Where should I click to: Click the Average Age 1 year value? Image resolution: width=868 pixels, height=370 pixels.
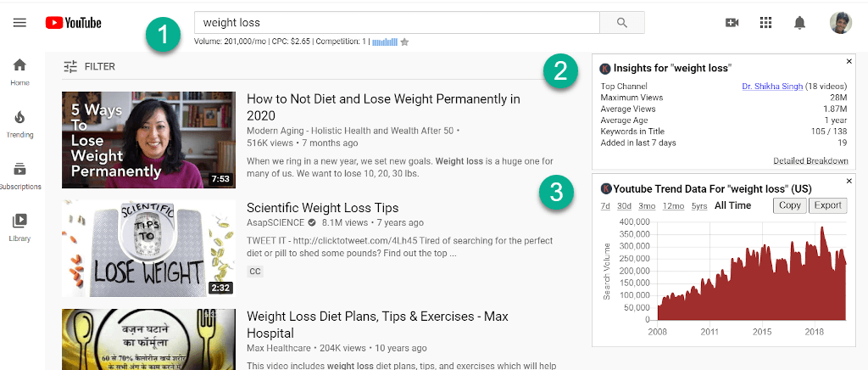click(836, 121)
